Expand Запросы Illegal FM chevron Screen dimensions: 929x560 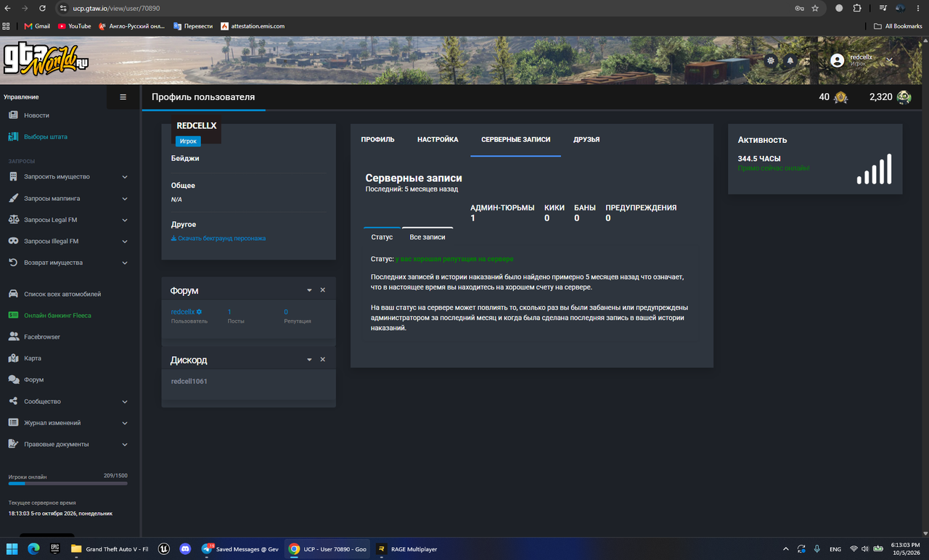click(125, 242)
